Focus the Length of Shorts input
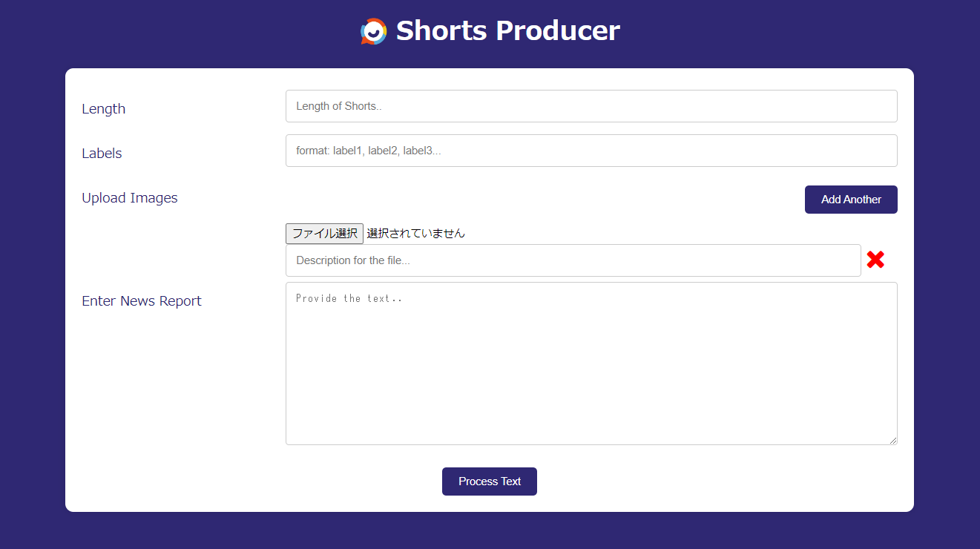 pos(591,106)
